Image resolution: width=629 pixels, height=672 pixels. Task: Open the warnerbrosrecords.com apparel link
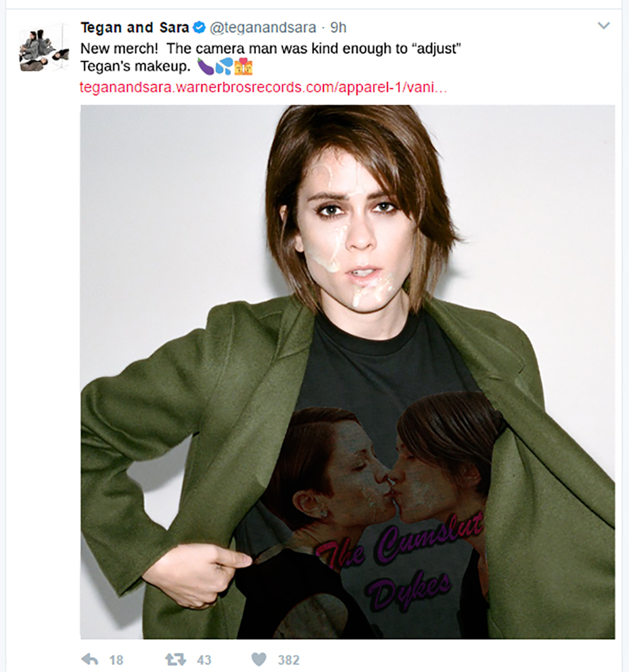(x=264, y=87)
